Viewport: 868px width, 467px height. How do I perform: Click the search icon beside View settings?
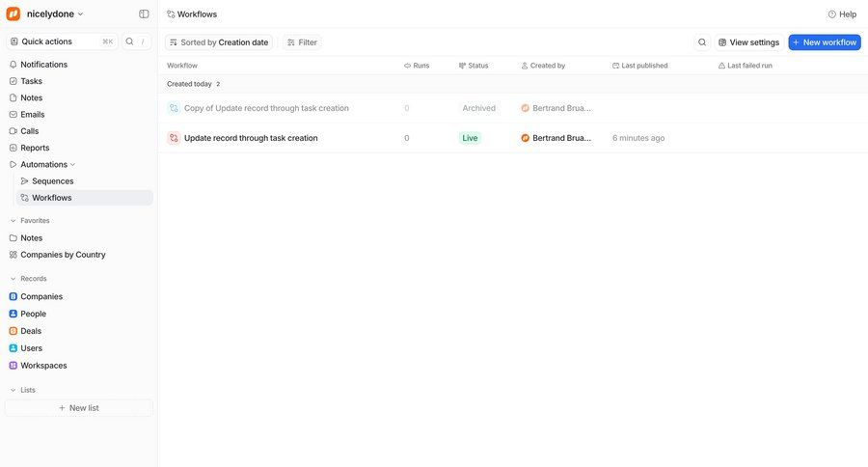[x=702, y=42]
